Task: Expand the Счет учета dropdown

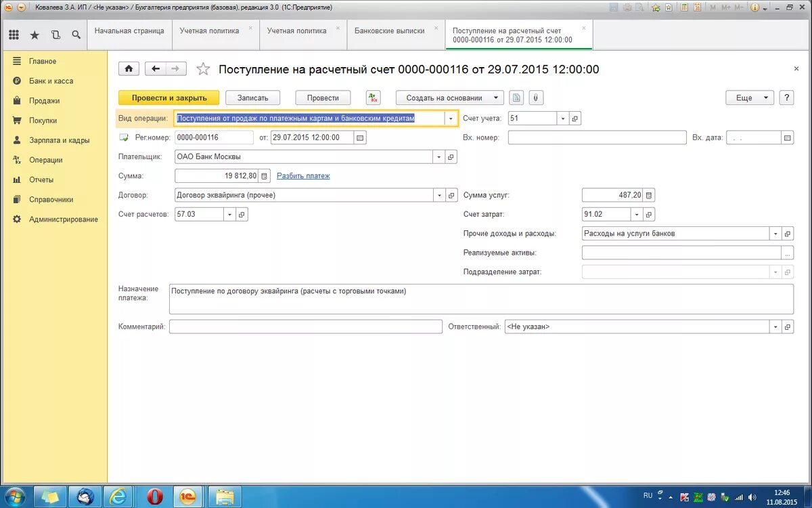Action: [x=563, y=119]
